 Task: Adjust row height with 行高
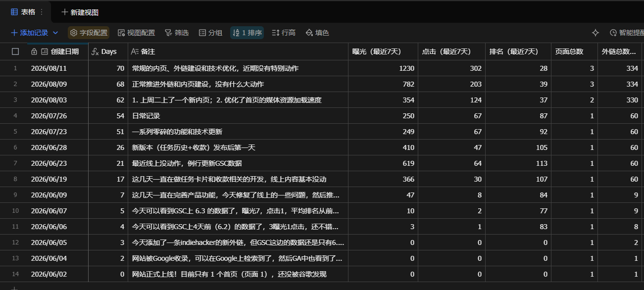coord(284,33)
